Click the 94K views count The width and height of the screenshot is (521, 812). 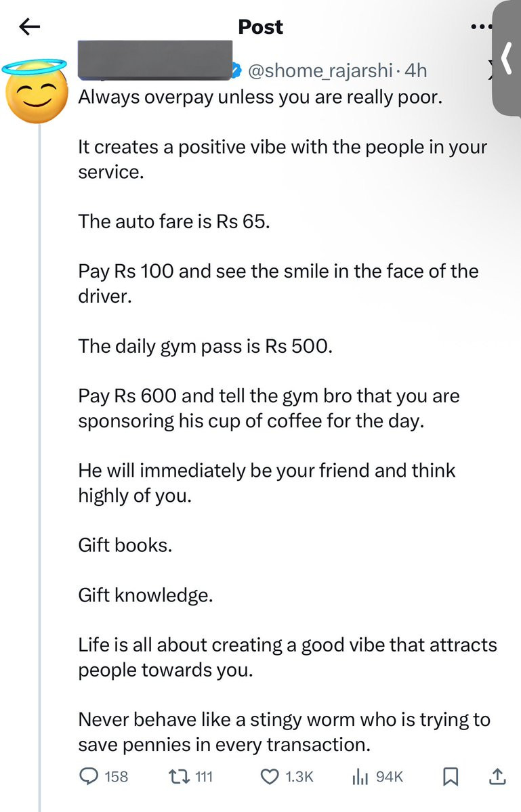pos(390,776)
